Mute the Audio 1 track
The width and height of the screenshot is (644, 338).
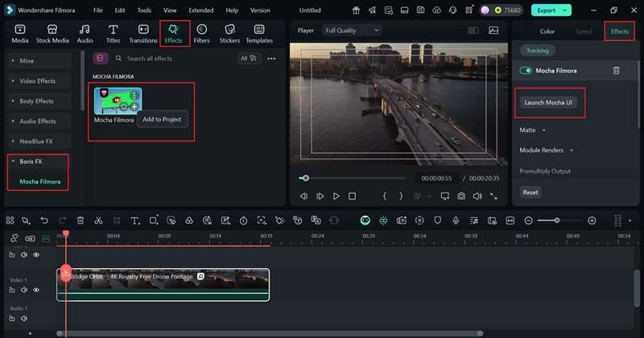pyautogui.click(x=24, y=319)
